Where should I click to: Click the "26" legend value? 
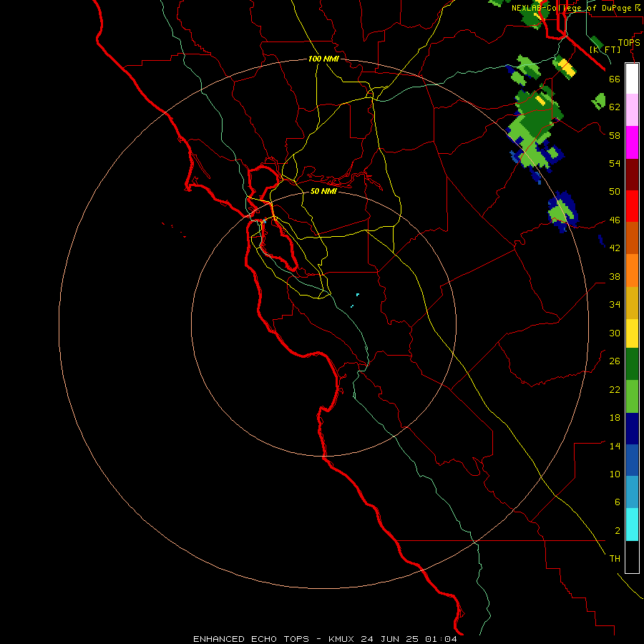(x=615, y=361)
